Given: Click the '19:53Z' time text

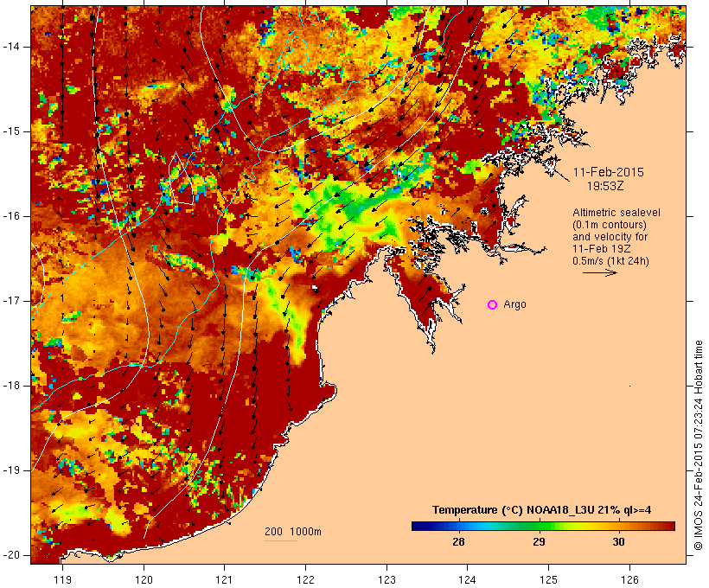Looking at the screenshot, I should pyautogui.click(x=605, y=186).
